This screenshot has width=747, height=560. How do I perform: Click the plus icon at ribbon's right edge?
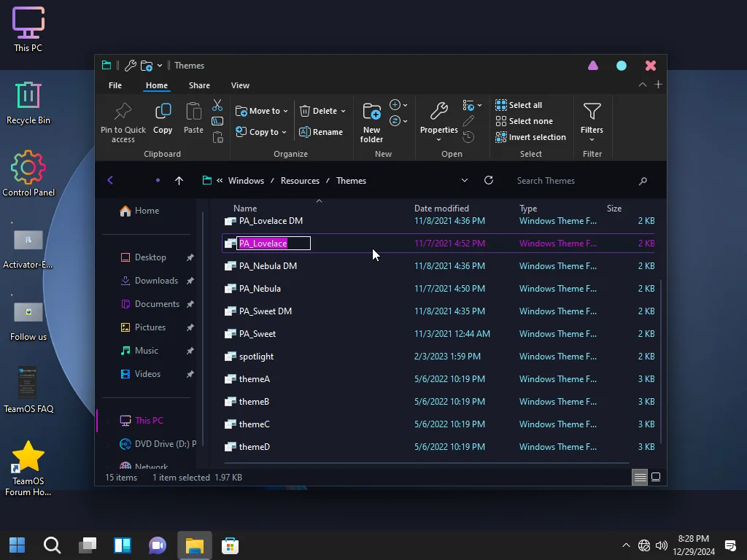pyautogui.click(x=659, y=85)
